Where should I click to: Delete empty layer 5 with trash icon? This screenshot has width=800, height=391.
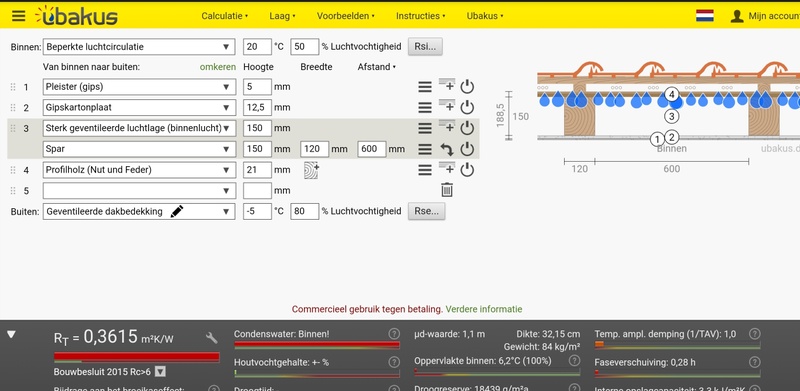[x=447, y=190]
